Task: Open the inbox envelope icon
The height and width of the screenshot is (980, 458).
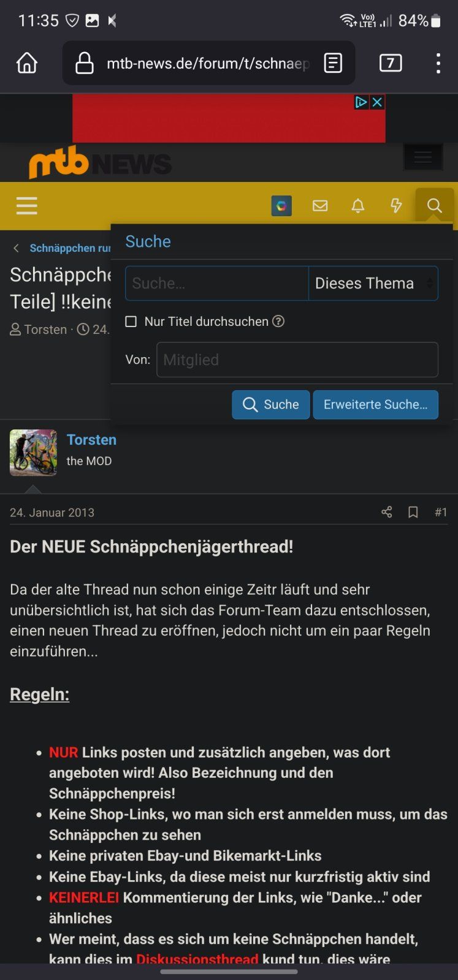Action: 320,206
